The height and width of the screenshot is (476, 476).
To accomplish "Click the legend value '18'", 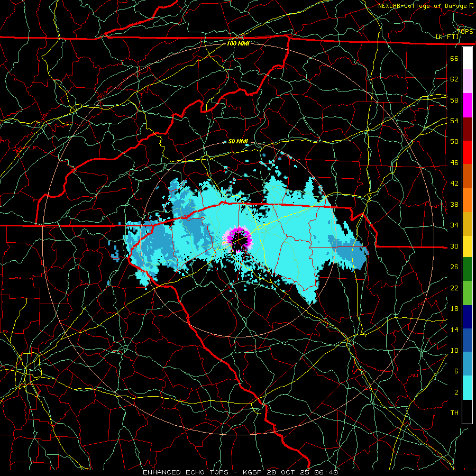I will (x=454, y=309).
